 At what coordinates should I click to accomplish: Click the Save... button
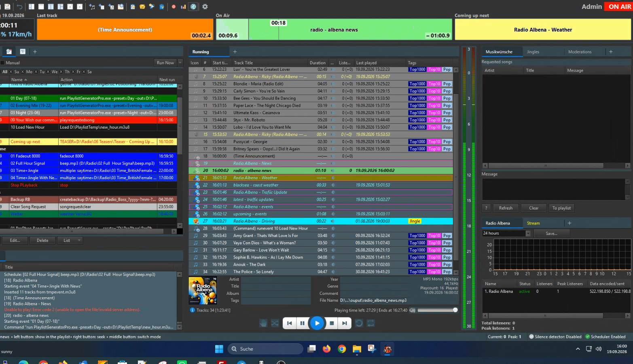(551, 233)
